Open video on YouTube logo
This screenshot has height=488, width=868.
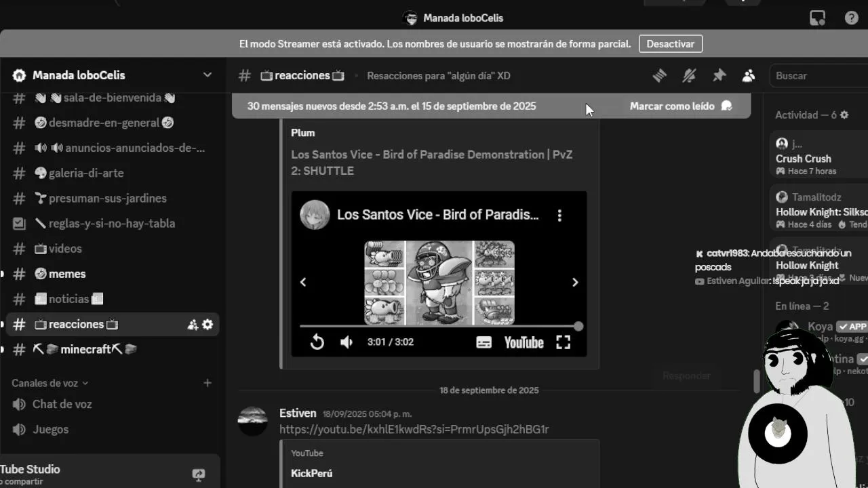[524, 342]
